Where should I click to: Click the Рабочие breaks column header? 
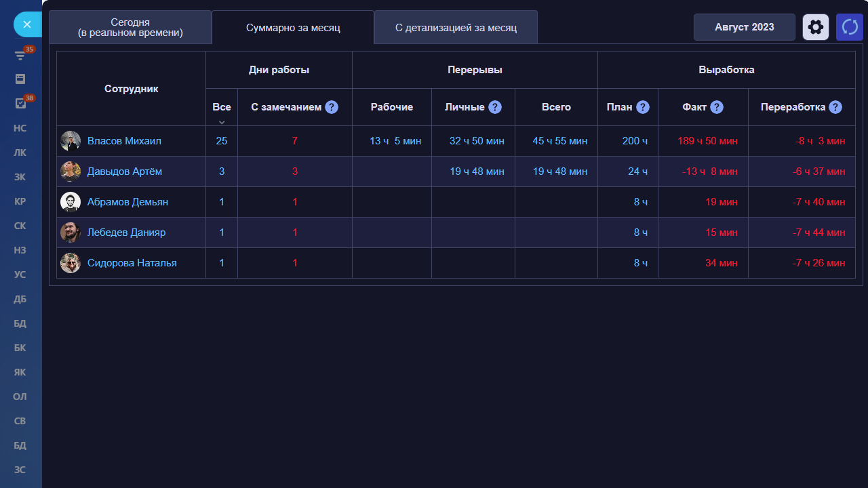point(392,107)
